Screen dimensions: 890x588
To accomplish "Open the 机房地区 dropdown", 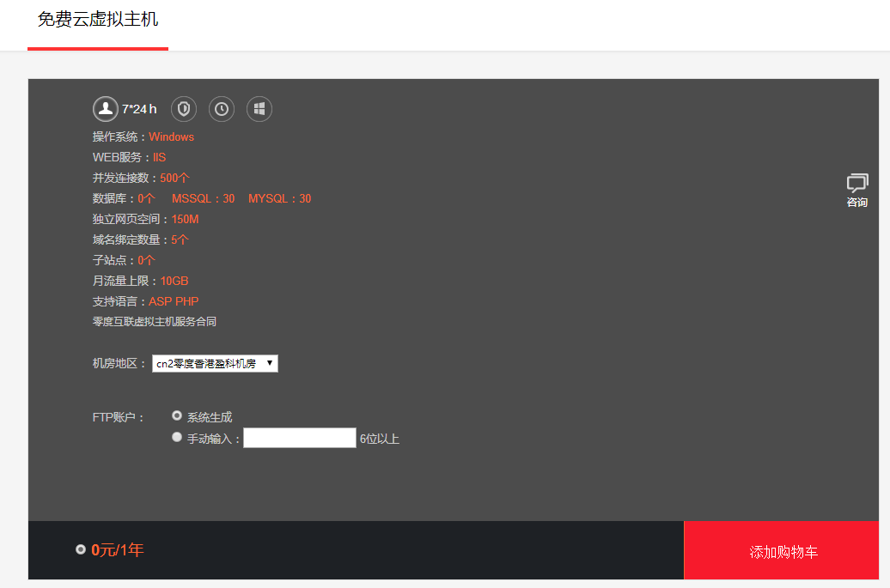I will pos(215,363).
